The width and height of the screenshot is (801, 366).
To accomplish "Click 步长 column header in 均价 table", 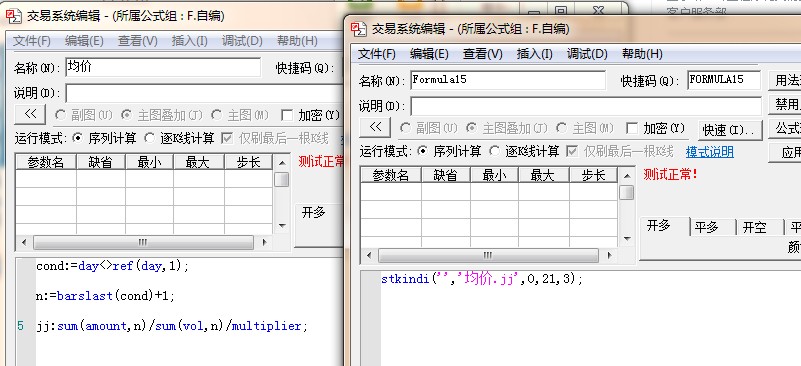I will coord(249,163).
